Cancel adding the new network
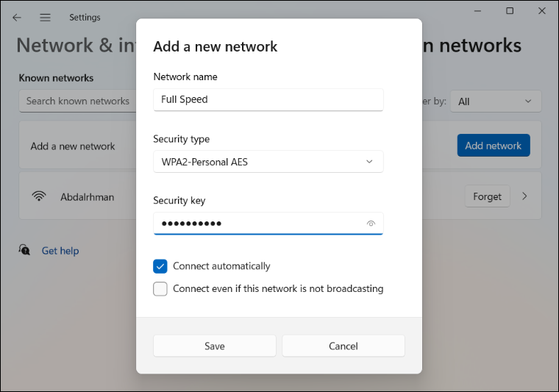 pos(343,346)
